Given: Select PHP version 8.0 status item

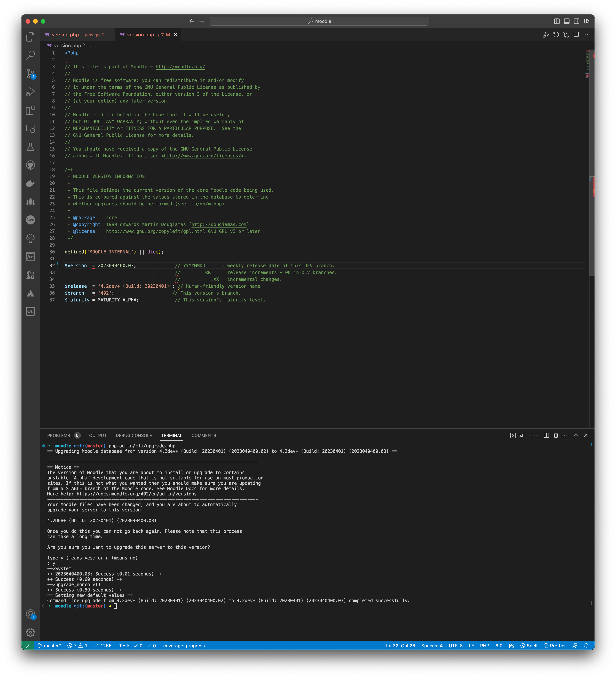Looking at the screenshot, I should point(499,646).
